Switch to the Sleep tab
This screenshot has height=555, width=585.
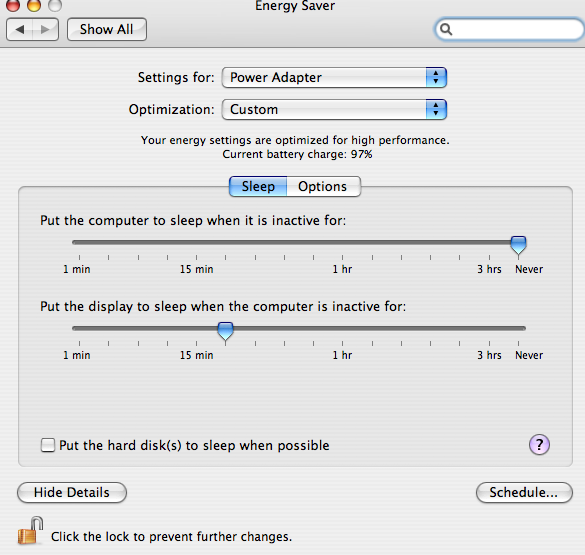(x=258, y=186)
